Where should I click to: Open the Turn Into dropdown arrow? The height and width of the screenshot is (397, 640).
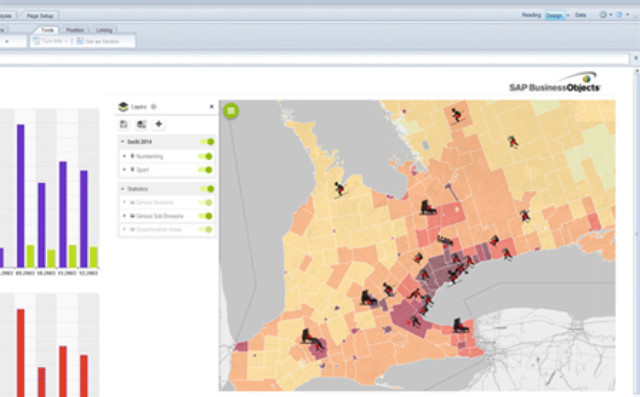(66, 41)
